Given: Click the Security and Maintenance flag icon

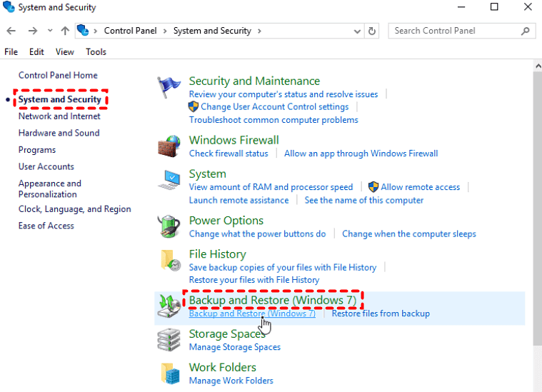Looking at the screenshot, I should tap(169, 87).
